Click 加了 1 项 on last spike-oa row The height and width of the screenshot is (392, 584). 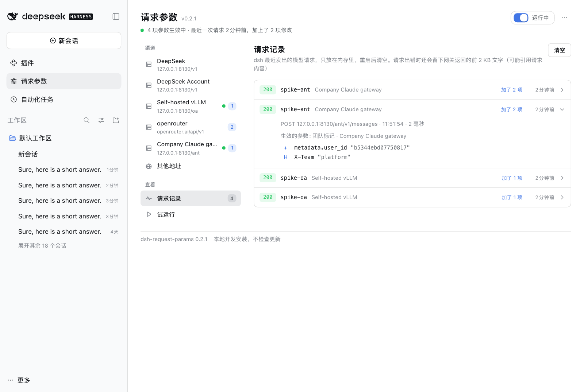point(512,197)
